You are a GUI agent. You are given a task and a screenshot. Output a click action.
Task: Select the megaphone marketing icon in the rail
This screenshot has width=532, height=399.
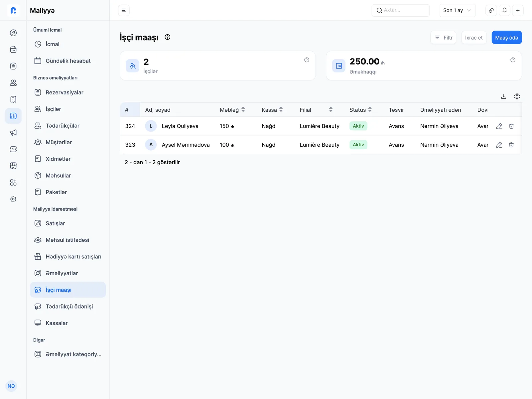pyautogui.click(x=13, y=133)
